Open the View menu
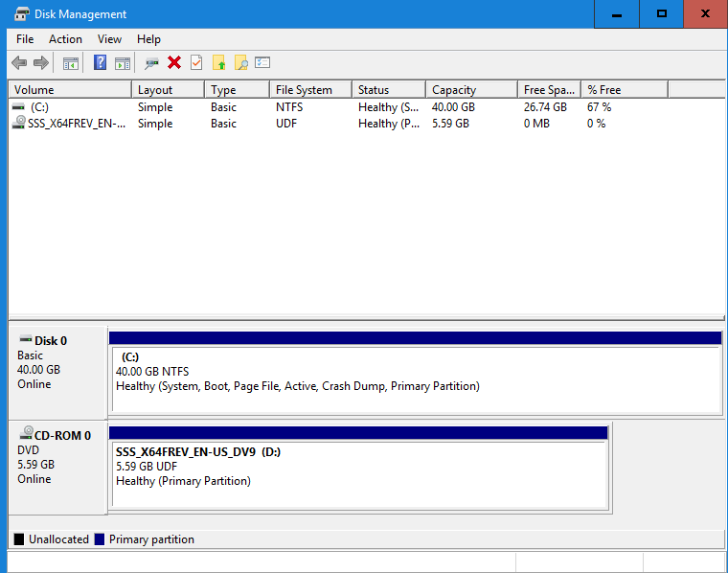The width and height of the screenshot is (728, 573). [109, 39]
